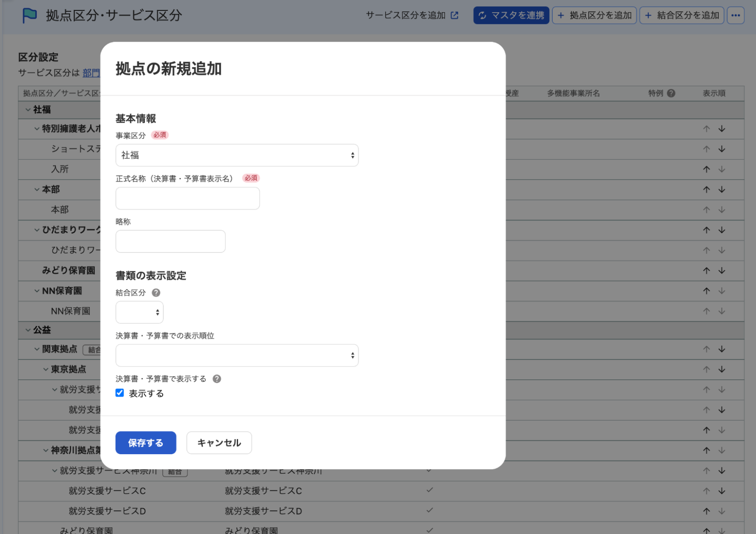Open the 事業区分 dropdown showing 社福

pyautogui.click(x=237, y=155)
